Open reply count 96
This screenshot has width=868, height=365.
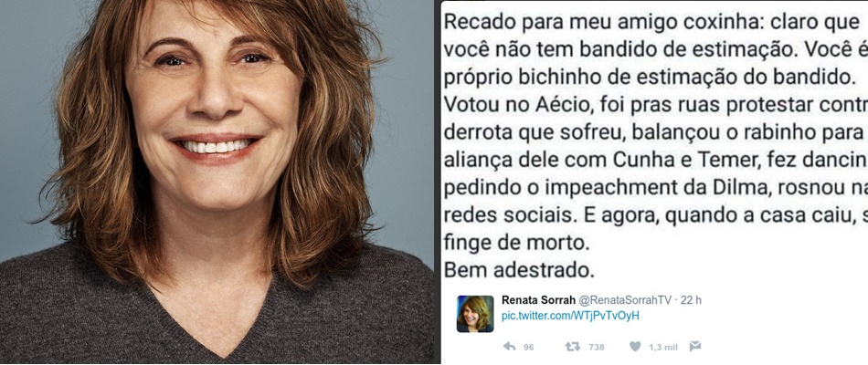click(x=529, y=348)
